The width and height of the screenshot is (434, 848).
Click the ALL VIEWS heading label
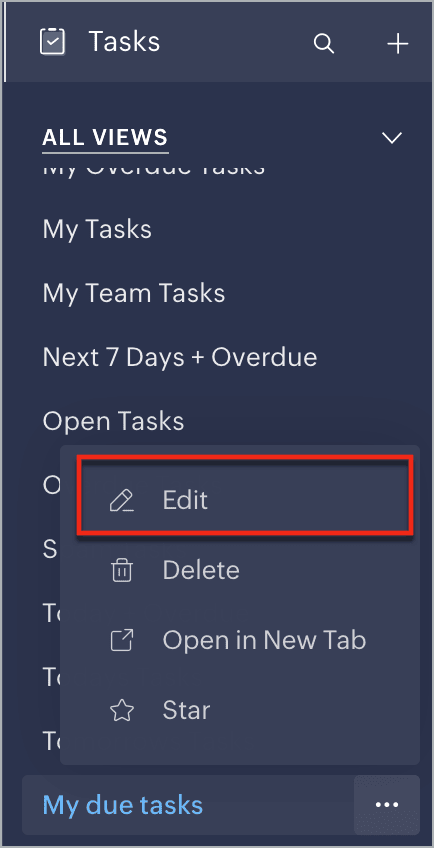click(x=105, y=137)
